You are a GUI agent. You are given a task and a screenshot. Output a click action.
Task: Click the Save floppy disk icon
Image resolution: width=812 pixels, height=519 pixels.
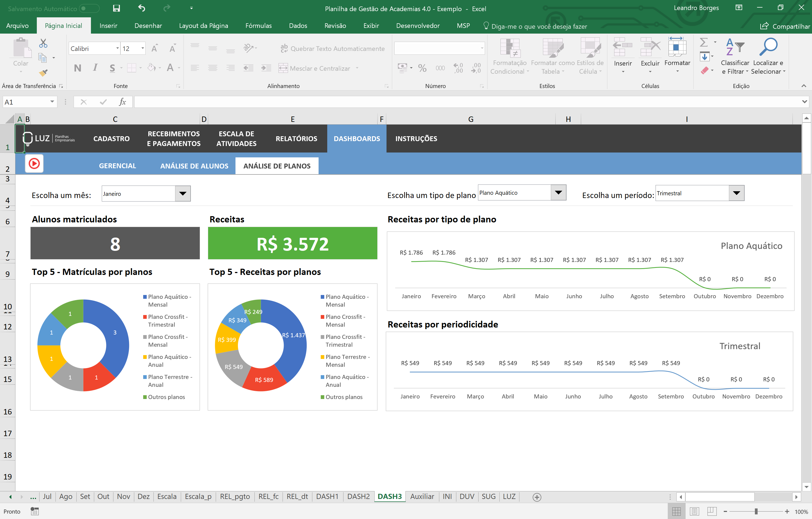click(116, 8)
